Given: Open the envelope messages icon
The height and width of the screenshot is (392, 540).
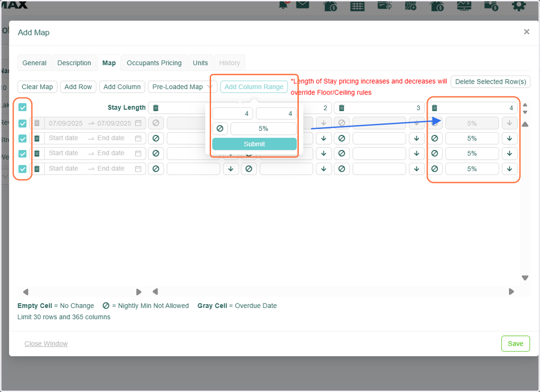Looking at the screenshot, I should pos(303,5).
